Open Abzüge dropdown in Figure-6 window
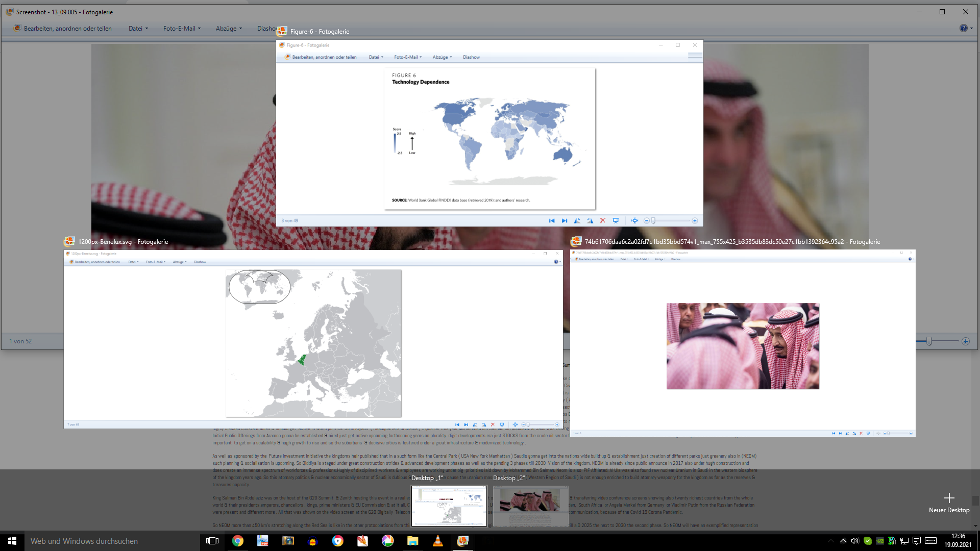This screenshot has height=551, width=980. (x=442, y=57)
